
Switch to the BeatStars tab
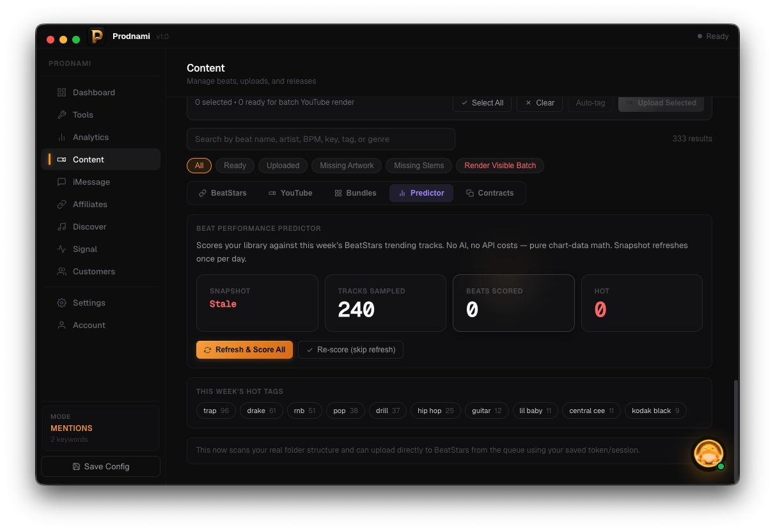pyautogui.click(x=222, y=193)
